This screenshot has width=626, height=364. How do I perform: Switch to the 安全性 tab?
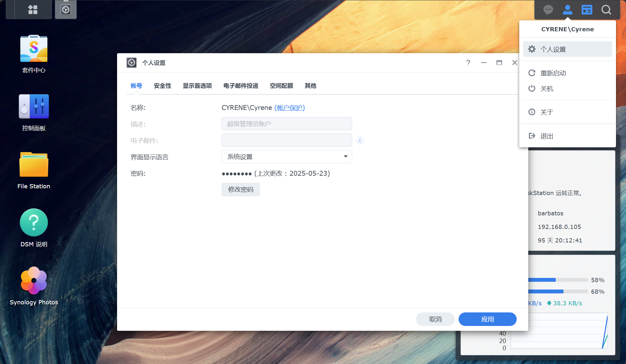[163, 86]
